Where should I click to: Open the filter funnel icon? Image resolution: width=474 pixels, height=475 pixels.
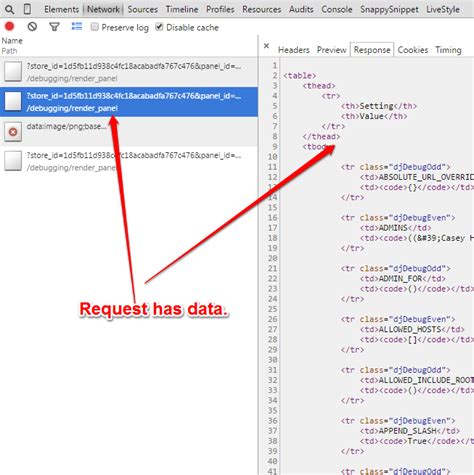coord(54,27)
